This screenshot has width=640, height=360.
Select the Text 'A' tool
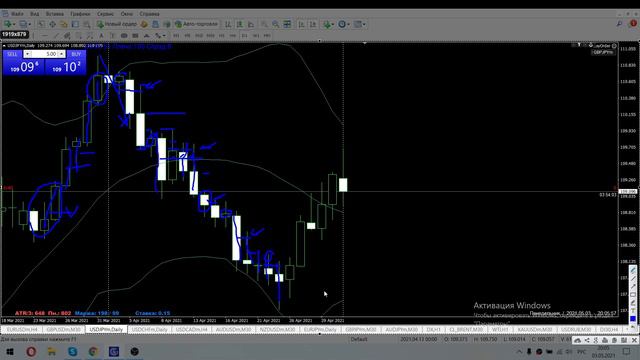click(x=101, y=36)
